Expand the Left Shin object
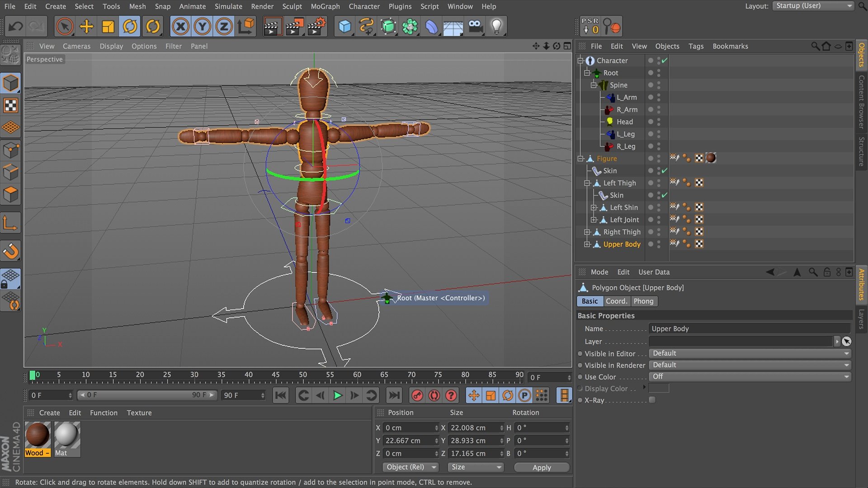The width and height of the screenshot is (868, 488). click(x=594, y=207)
